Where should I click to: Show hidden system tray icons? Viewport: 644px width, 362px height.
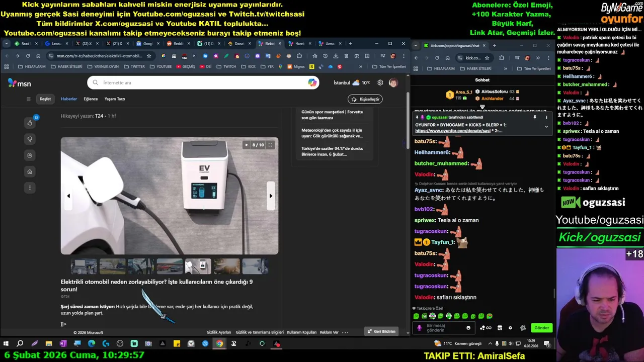[490, 344]
